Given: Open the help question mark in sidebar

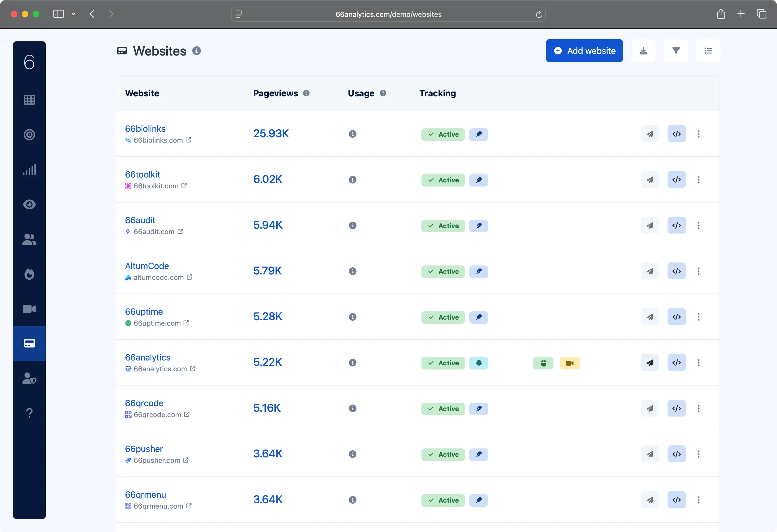Looking at the screenshot, I should coord(29,413).
